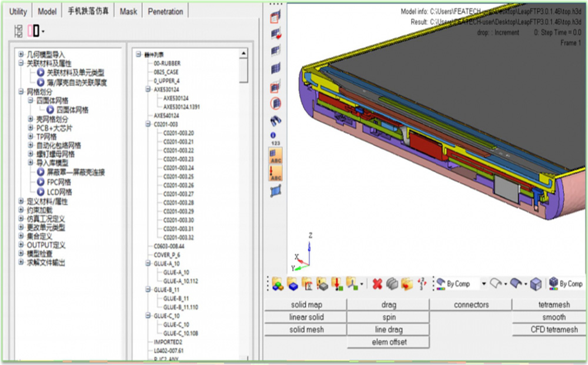Screen dimensions: 588x365
Task: Toggle the upper orange ABC label button
Action: [x=275, y=157]
